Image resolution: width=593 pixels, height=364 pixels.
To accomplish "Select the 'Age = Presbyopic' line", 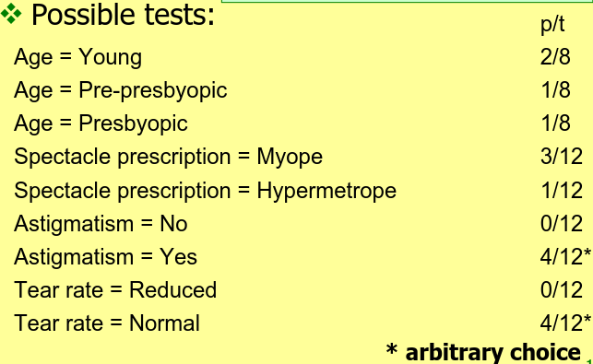I will pyautogui.click(x=101, y=124).
